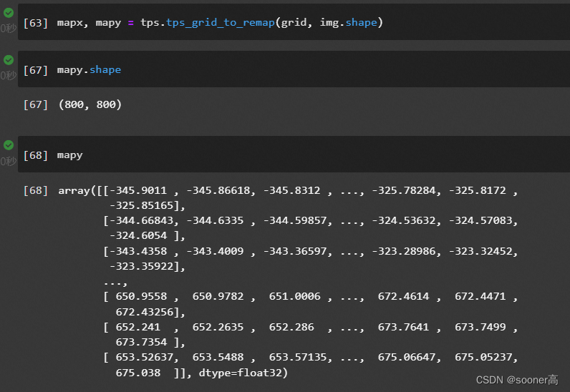Screen dimensions: 570x392
Task: Place cursor in the mapy.shape code cell
Action: [286, 70]
